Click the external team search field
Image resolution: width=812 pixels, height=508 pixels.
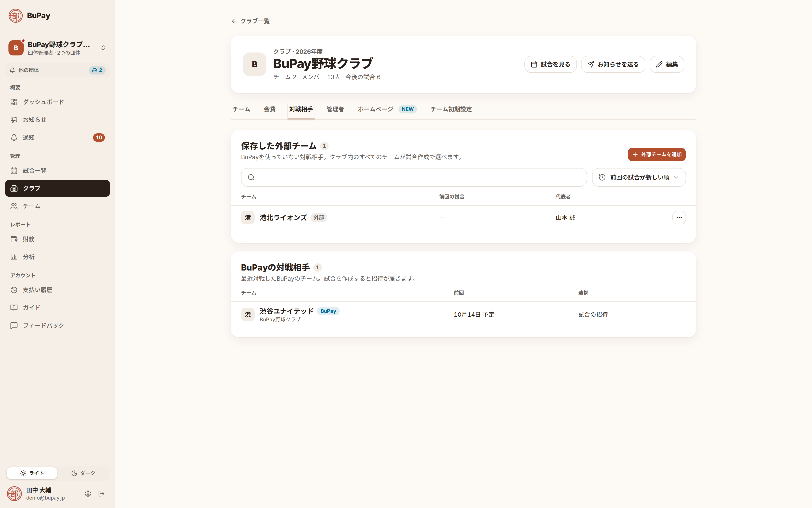414,177
